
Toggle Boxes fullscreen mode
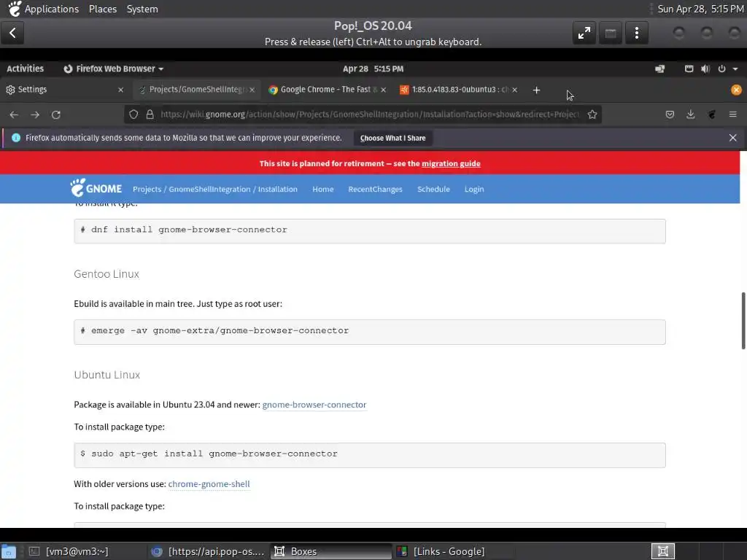tap(584, 33)
